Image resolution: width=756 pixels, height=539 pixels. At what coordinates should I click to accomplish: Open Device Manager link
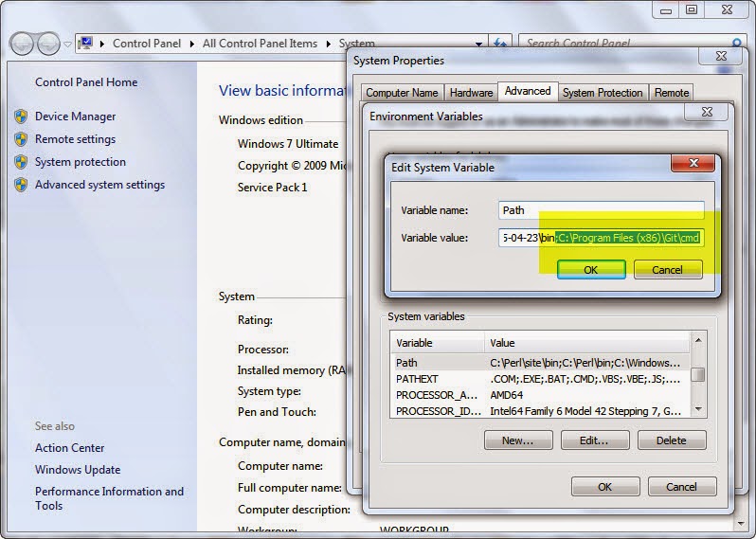click(75, 117)
